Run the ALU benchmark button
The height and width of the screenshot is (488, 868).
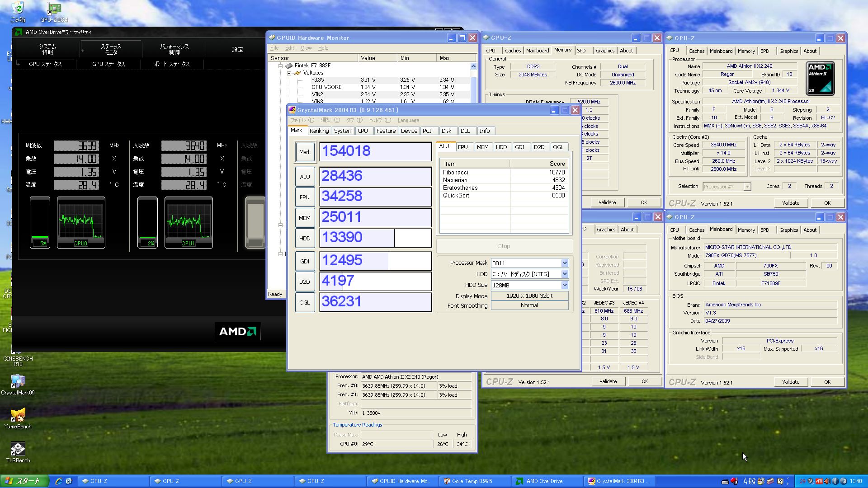[305, 177]
